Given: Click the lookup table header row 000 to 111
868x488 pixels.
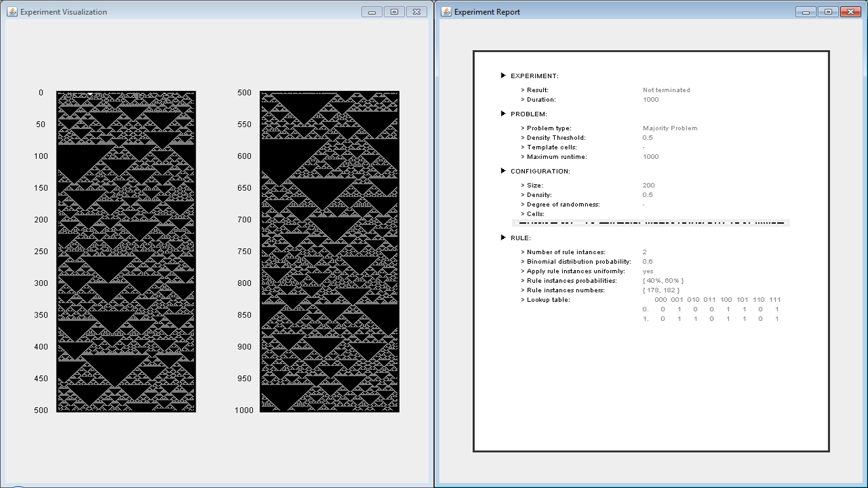Looking at the screenshot, I should click(x=717, y=300).
